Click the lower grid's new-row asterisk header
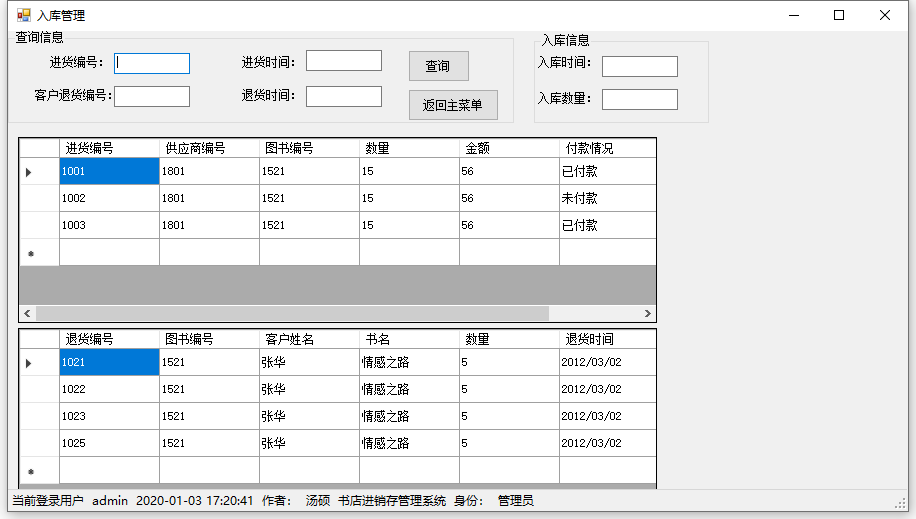Viewport: 916px width, 519px height. click(x=39, y=470)
